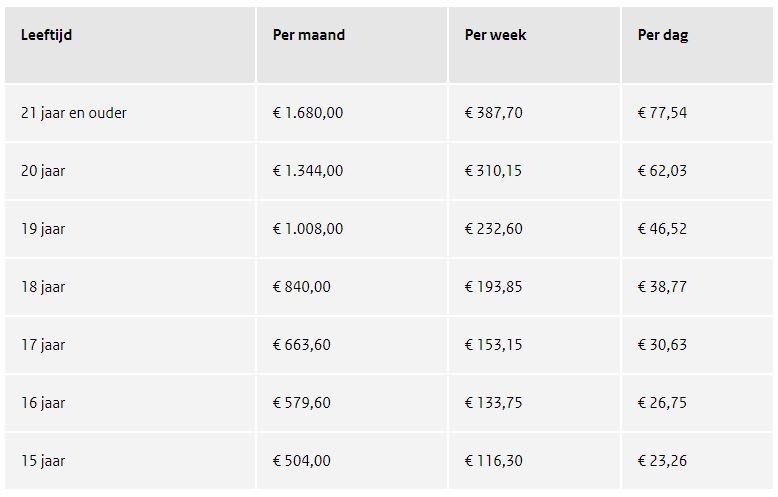
Task: Click the Leeftijd column header
Action: pos(46,35)
